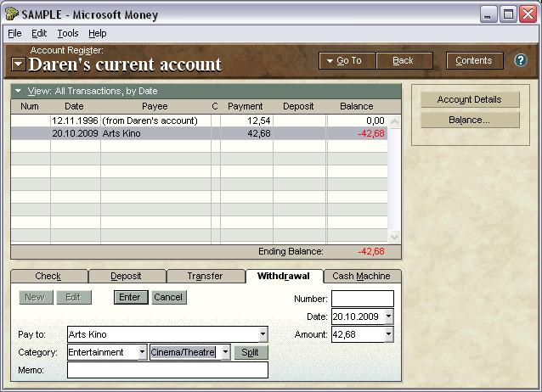Click the Microsoft Money title bar icon
The width and height of the screenshot is (542, 392).
[11, 14]
